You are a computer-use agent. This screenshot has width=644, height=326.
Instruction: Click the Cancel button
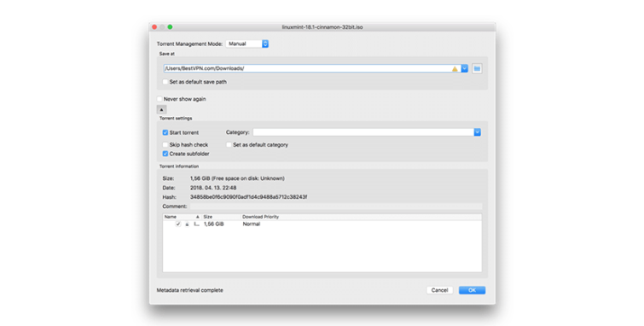tap(439, 290)
